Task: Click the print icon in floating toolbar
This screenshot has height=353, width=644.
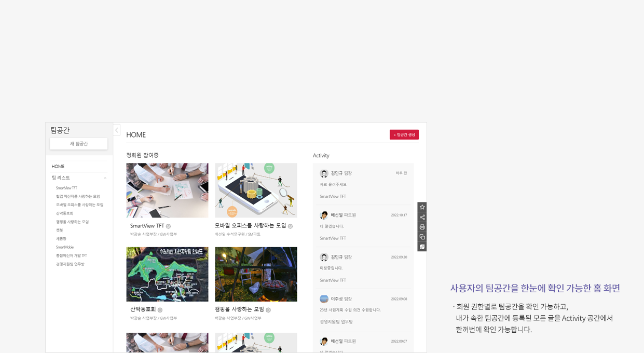Action: click(x=422, y=227)
